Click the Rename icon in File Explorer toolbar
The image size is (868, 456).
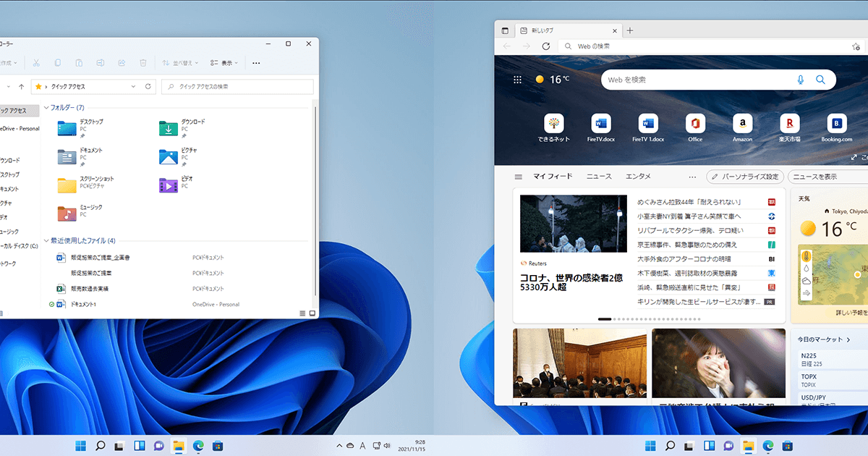click(101, 63)
